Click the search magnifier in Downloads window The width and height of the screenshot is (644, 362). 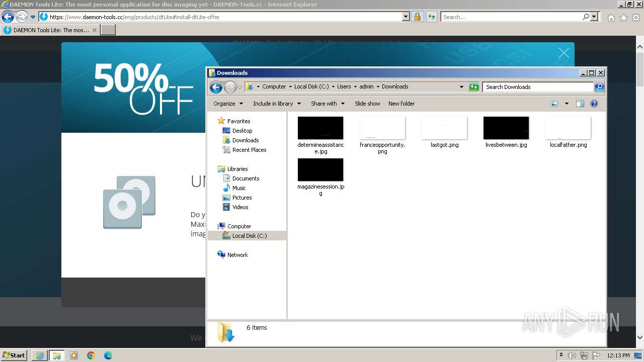[599, 87]
